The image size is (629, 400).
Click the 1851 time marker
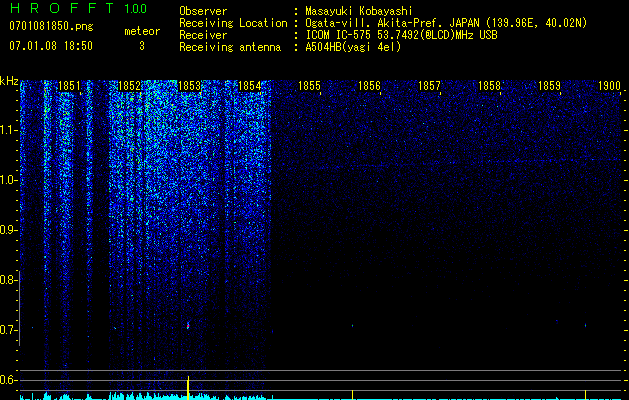69,86
